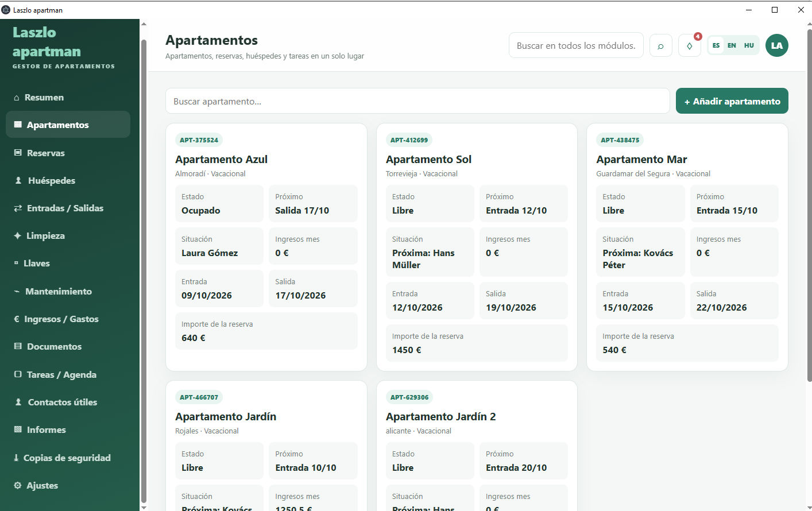Click the Añadir apartamento button
The image size is (812, 511).
[732, 101]
